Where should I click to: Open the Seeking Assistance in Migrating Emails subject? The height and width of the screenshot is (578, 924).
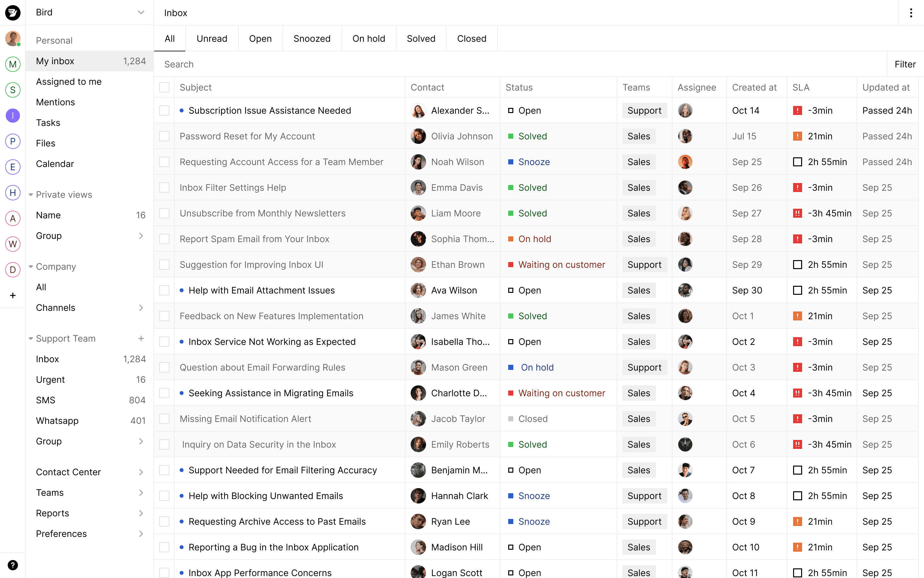[271, 393]
